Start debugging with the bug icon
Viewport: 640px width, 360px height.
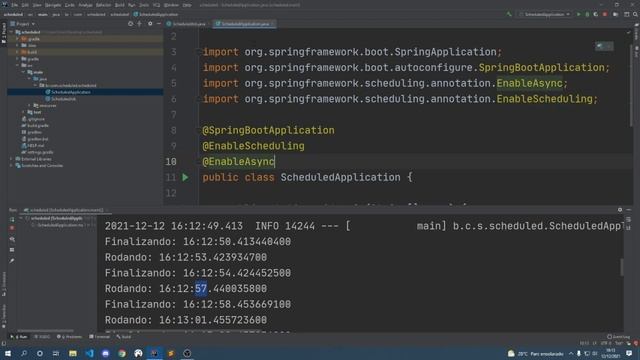pos(587,14)
